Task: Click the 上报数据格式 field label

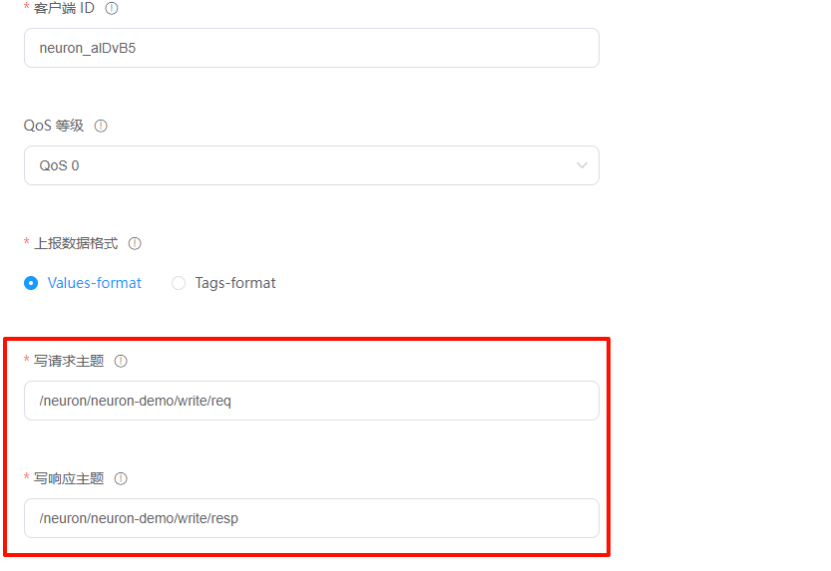Action: coord(76,243)
